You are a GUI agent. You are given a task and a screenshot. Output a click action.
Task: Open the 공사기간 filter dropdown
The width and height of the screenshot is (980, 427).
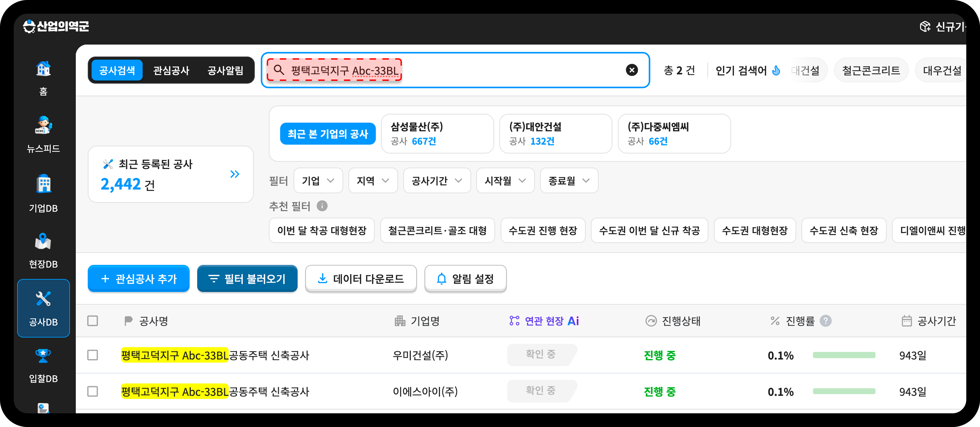(437, 181)
